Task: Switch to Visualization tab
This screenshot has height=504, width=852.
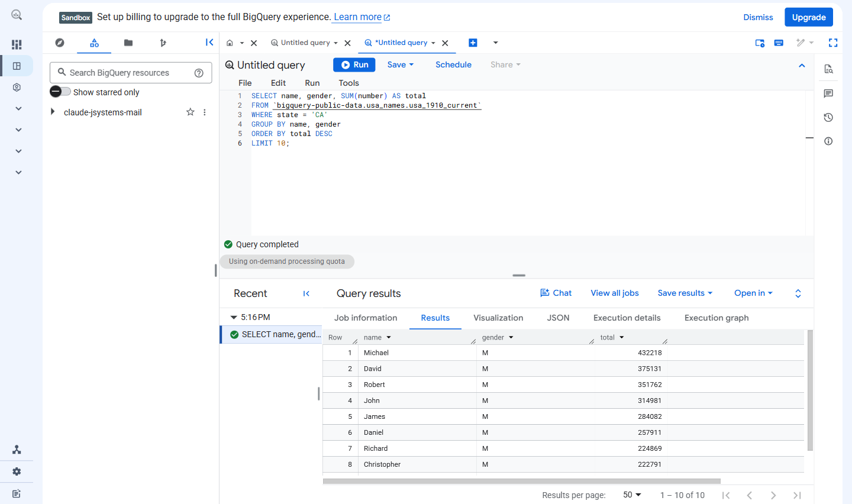Action: [x=498, y=318]
